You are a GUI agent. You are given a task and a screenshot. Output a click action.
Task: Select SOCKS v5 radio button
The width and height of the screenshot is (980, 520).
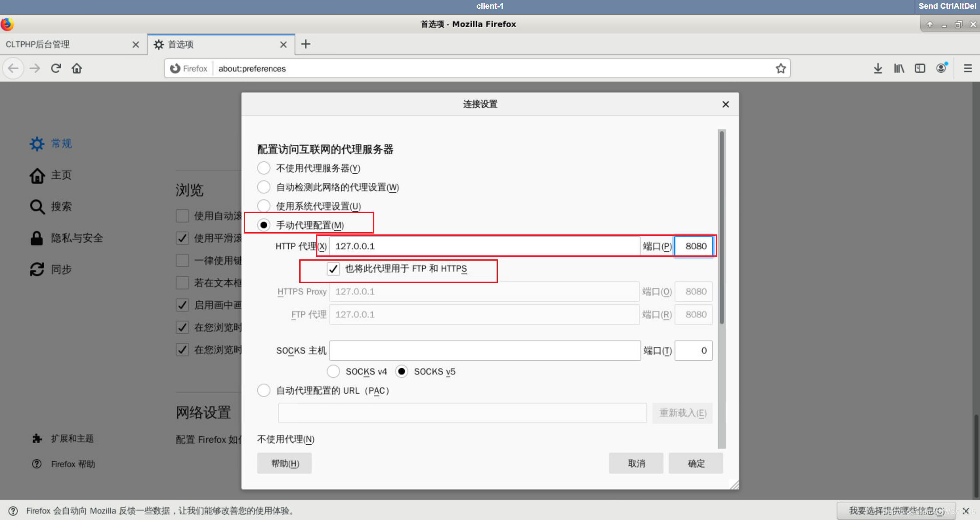coord(402,371)
